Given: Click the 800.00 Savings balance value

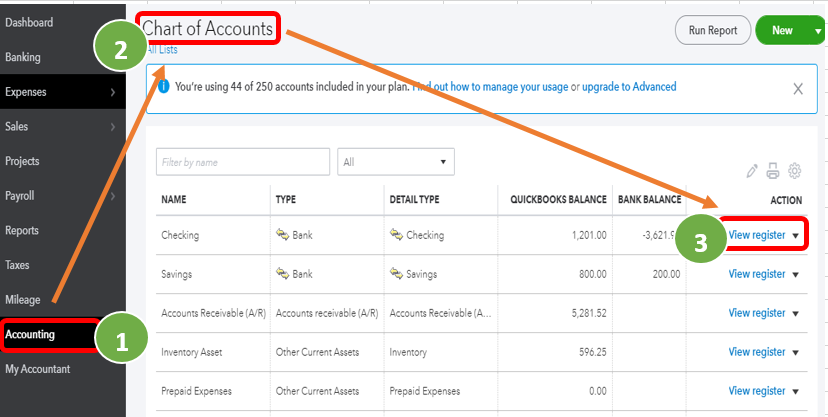Looking at the screenshot, I should point(593,274).
